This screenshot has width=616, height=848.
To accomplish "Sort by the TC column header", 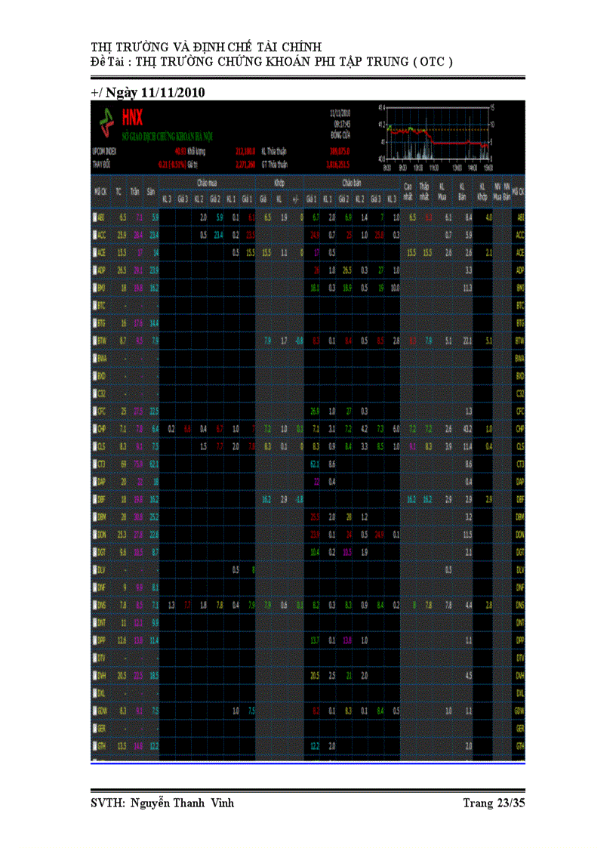I will (119, 191).
